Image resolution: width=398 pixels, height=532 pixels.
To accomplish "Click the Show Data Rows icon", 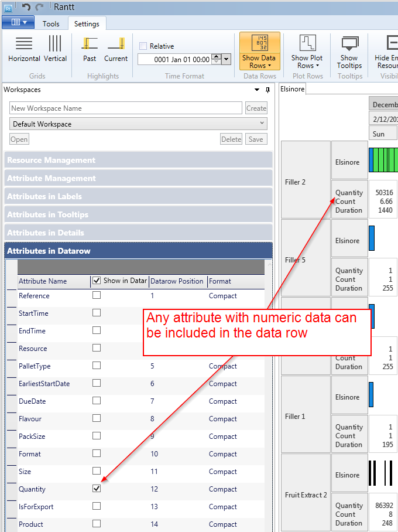I will pyautogui.click(x=259, y=44).
